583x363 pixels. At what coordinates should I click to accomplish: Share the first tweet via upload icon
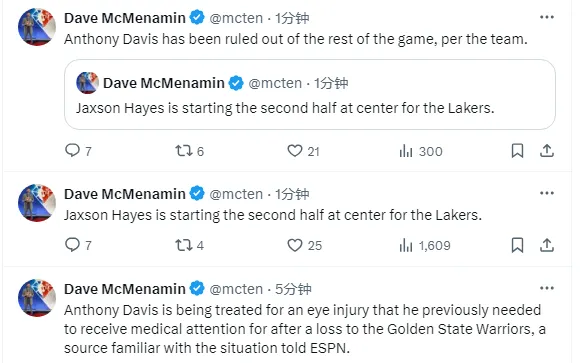(547, 151)
